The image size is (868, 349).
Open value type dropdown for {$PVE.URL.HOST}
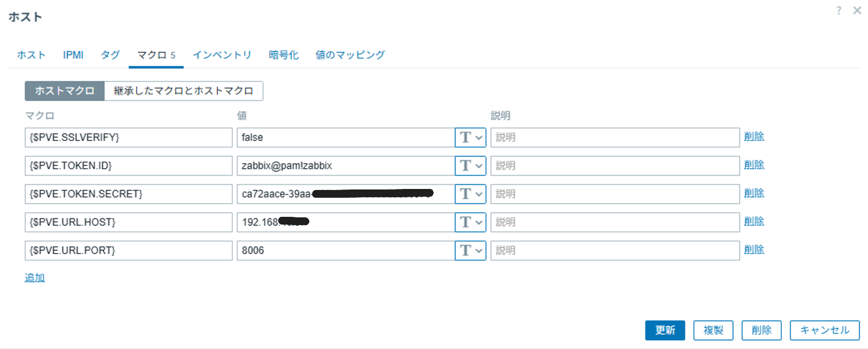point(470,222)
